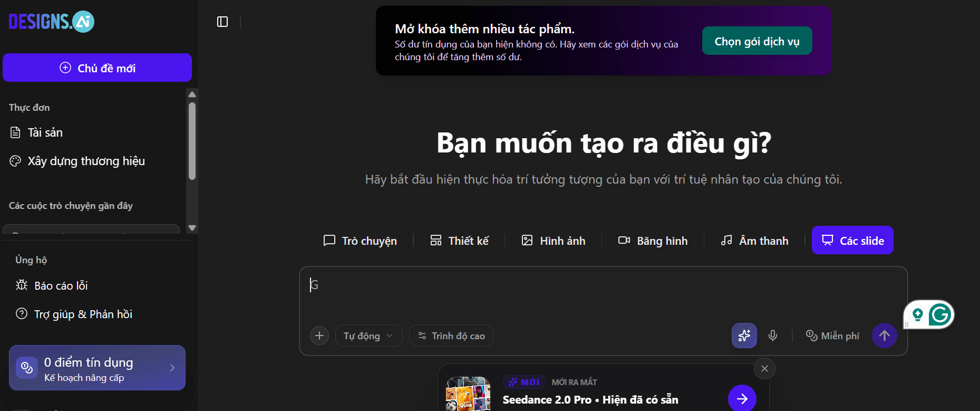This screenshot has height=411, width=980.
Task: Click the chat bubble icon in Trò chuyện tab
Action: coord(329,241)
